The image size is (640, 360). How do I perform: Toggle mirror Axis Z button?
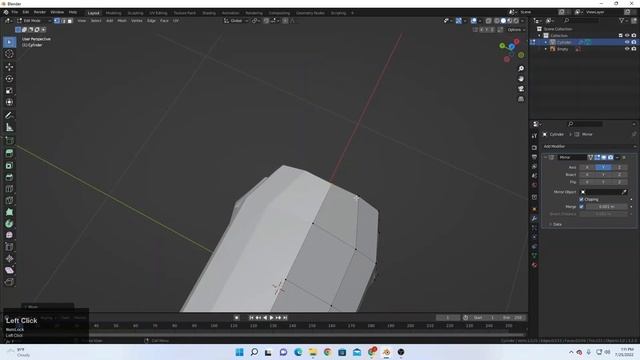619,167
